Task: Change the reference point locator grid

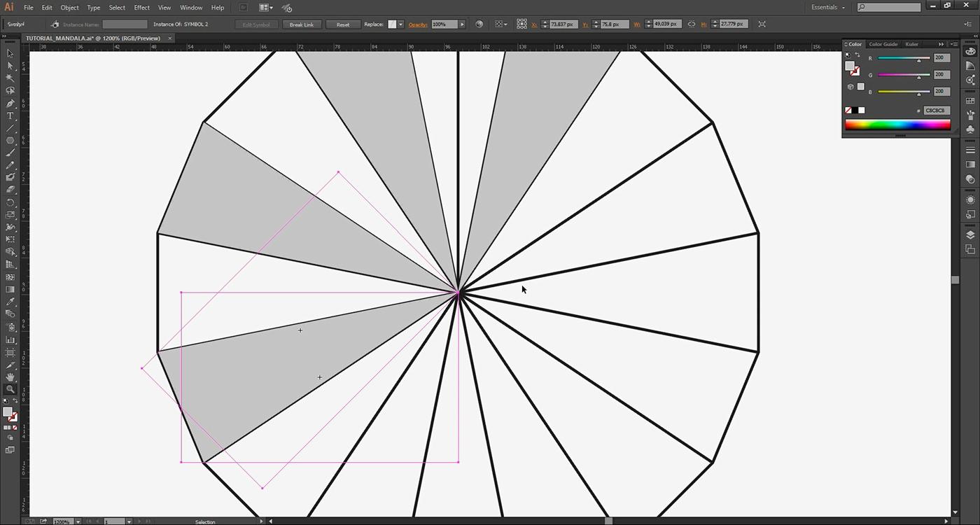Action: [521, 24]
